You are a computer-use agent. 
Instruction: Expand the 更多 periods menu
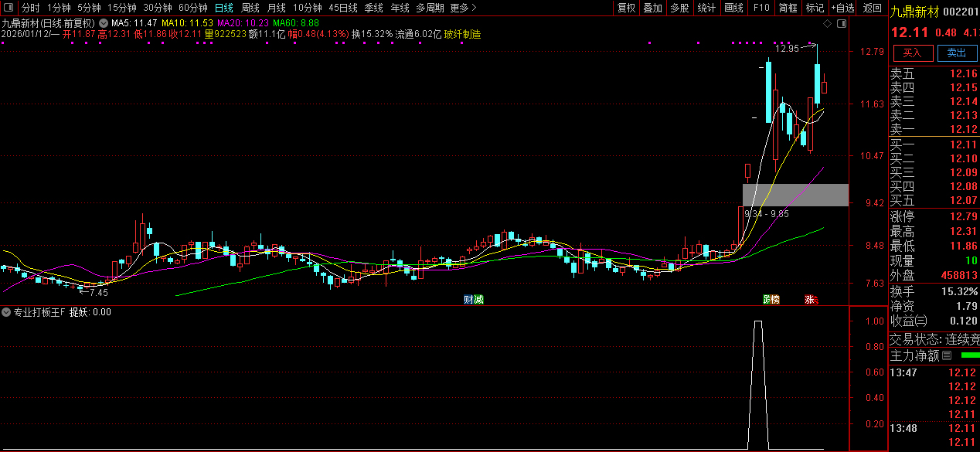coord(463,8)
